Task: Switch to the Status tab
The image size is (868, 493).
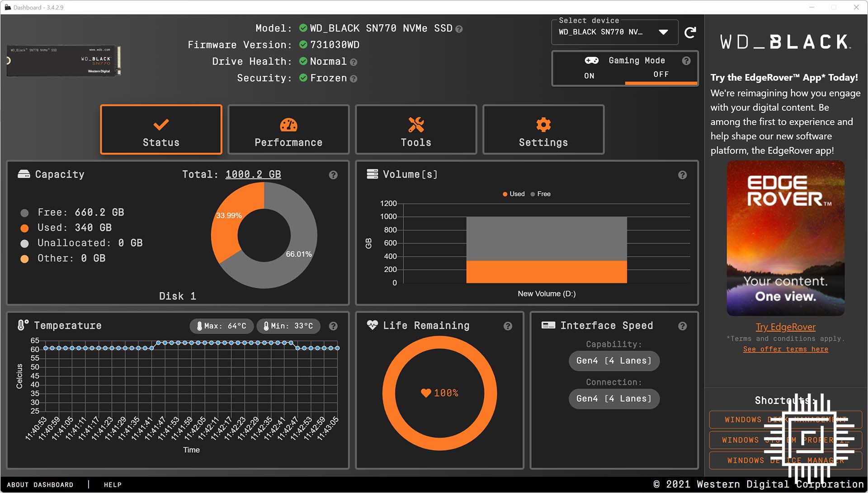Action: [x=161, y=129]
